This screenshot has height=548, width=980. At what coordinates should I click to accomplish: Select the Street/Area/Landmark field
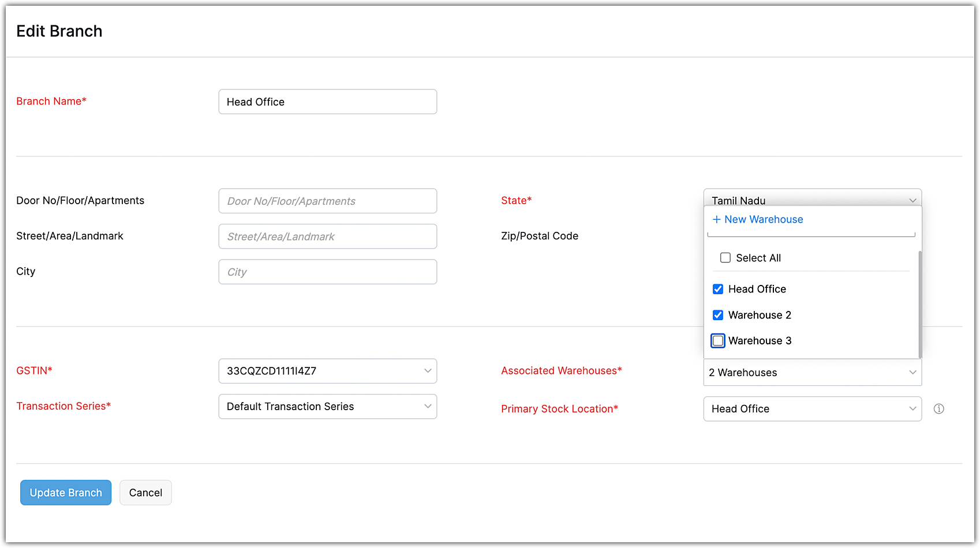tap(327, 237)
